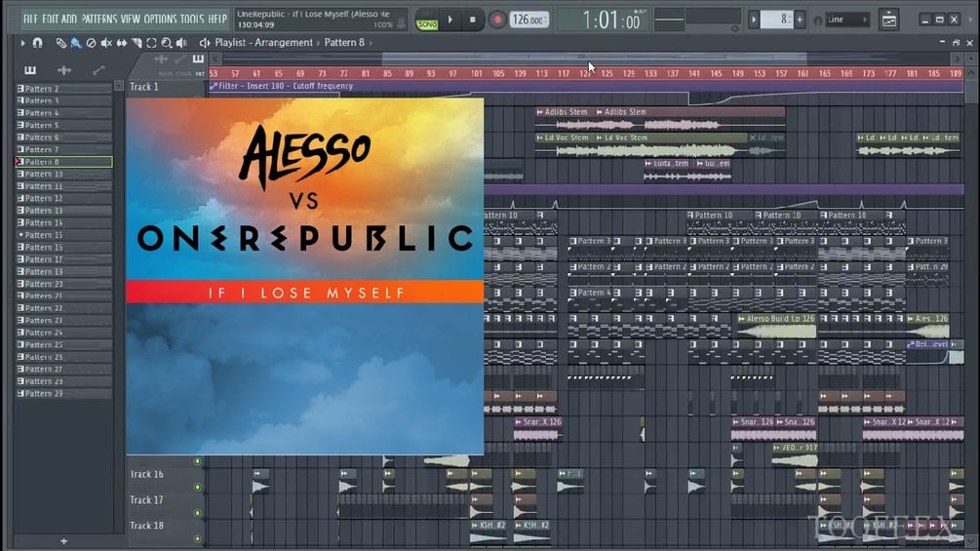
Task: Arm the red record button
Action: pyautogui.click(x=497, y=20)
